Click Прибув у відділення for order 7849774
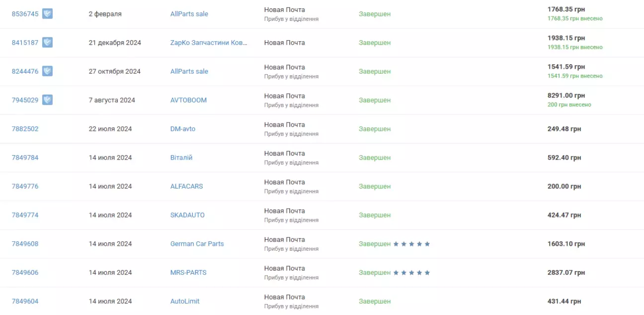The image size is (644, 315). 291,220
